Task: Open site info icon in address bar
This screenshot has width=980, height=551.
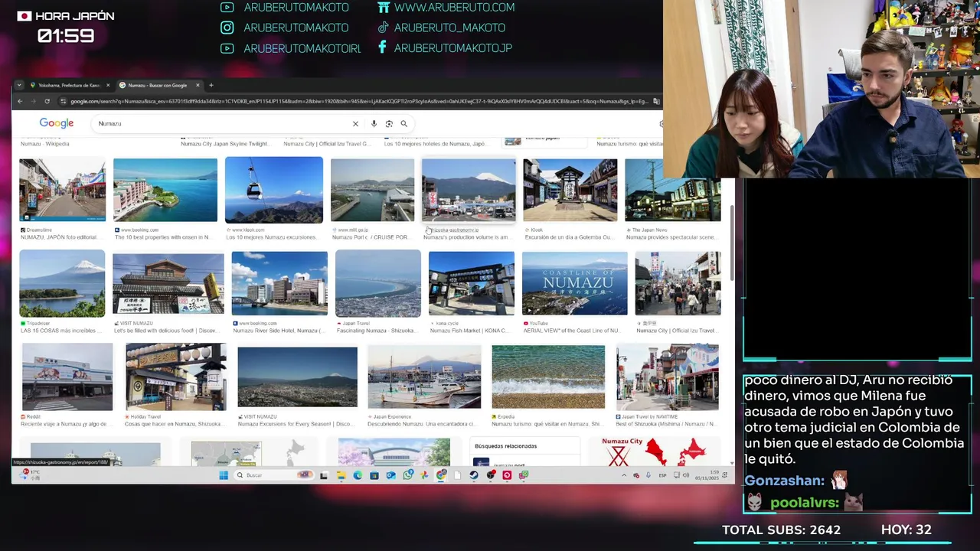Action: click(64, 101)
